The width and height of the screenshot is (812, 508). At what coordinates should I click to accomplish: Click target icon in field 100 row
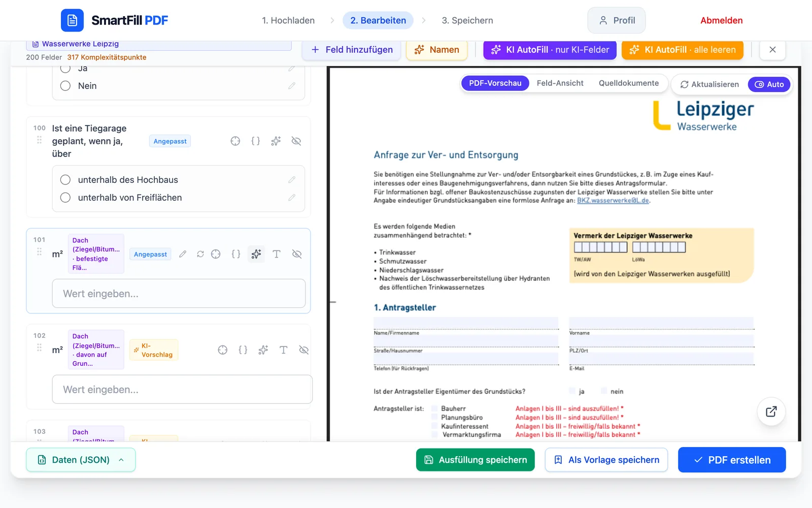[x=235, y=141]
